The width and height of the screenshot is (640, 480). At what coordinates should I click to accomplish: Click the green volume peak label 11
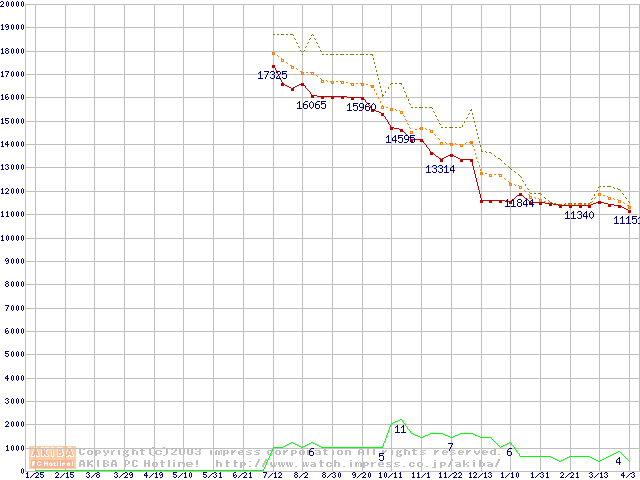[400, 429]
